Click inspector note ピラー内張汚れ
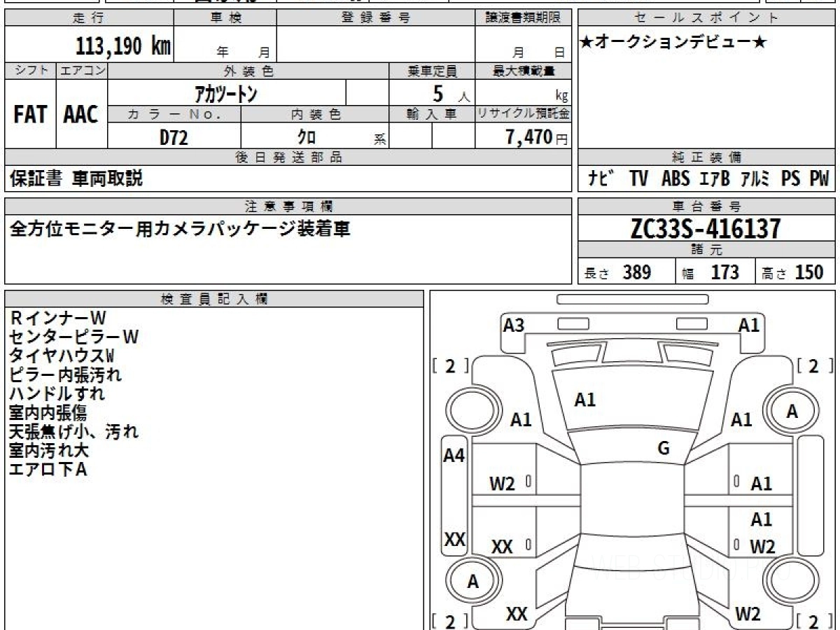The height and width of the screenshot is (630, 840). point(66,374)
